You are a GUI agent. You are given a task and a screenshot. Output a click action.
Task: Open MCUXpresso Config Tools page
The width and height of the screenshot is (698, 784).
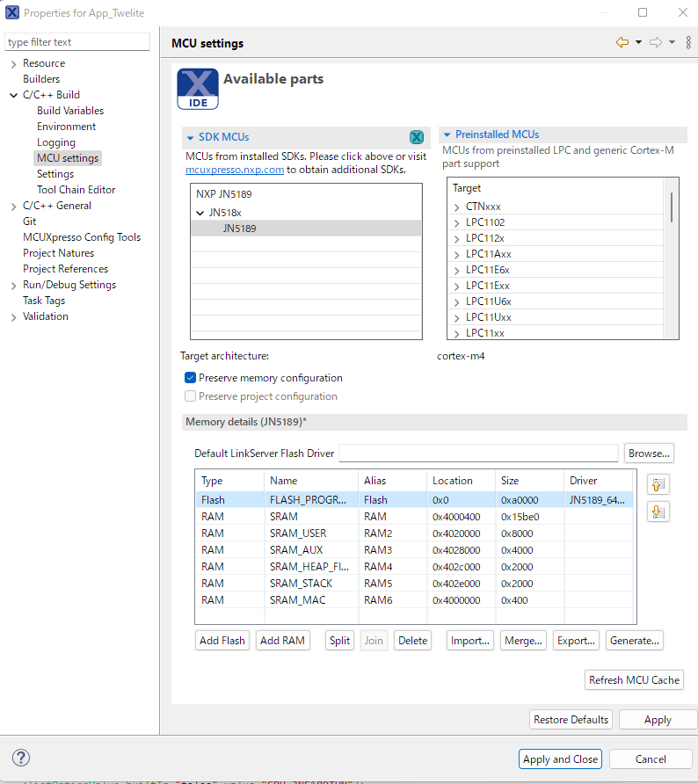coord(82,237)
